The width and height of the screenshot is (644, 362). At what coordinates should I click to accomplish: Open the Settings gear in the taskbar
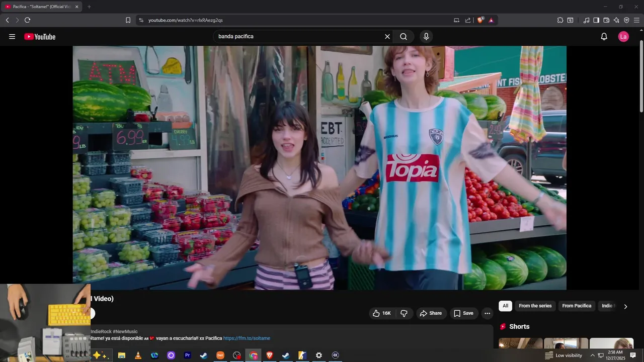[319, 355]
